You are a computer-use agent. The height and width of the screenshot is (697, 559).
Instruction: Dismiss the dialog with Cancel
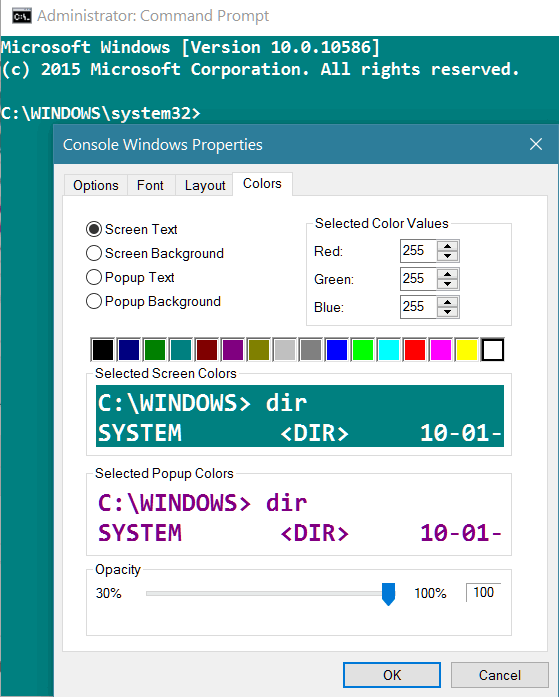[499, 675]
